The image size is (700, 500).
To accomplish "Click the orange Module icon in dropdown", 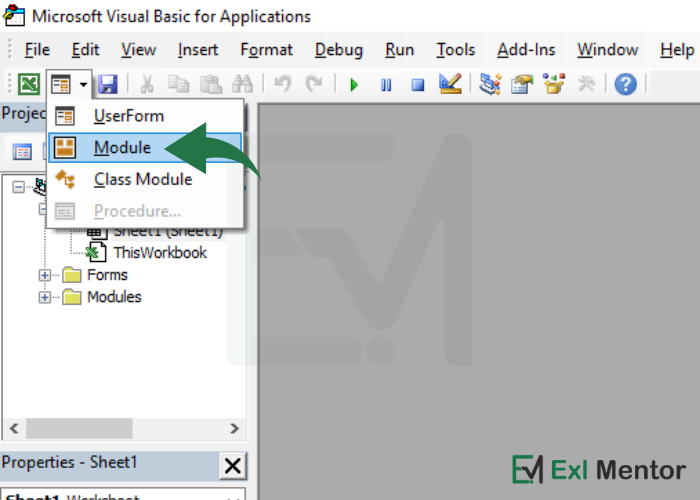I will 65,148.
